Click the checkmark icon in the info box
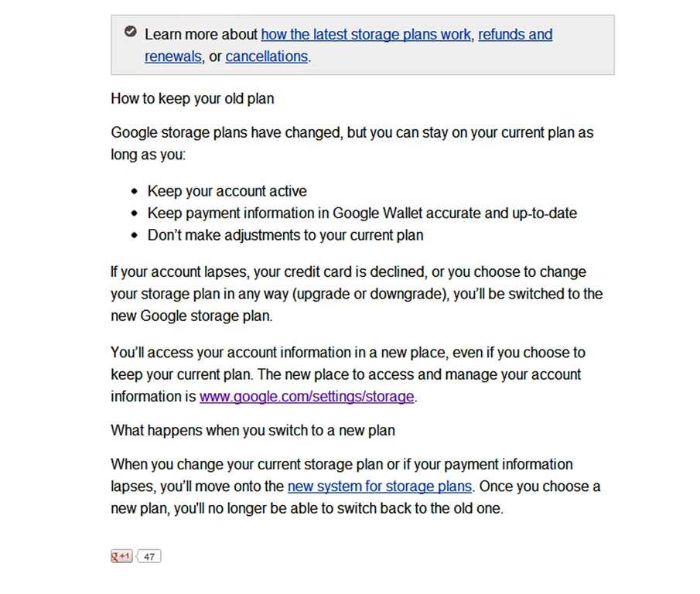 [131, 32]
